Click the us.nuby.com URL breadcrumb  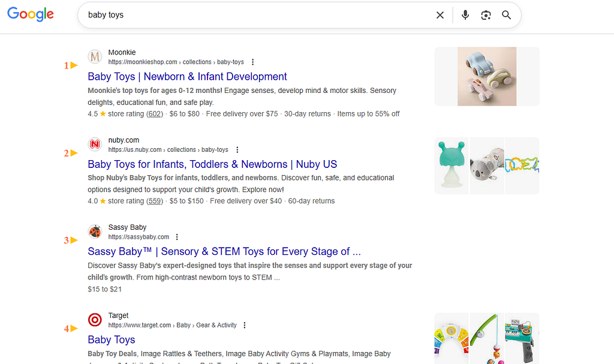[x=168, y=150]
